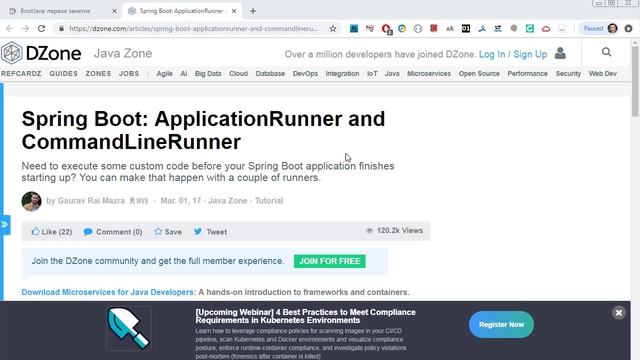640x360 pixels.
Task: Go to the Java zone in nav
Action: coord(392,73)
